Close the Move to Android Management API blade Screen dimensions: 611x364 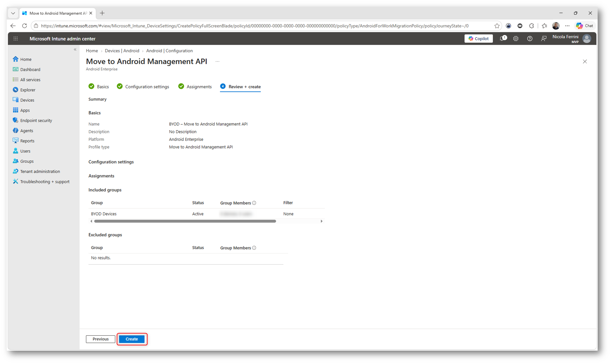585,61
